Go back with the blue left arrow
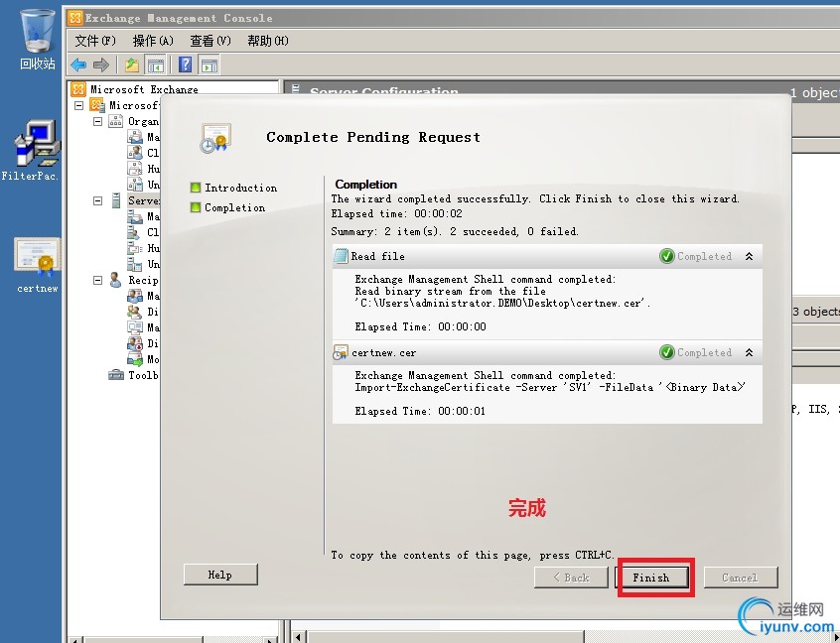 coord(78,65)
